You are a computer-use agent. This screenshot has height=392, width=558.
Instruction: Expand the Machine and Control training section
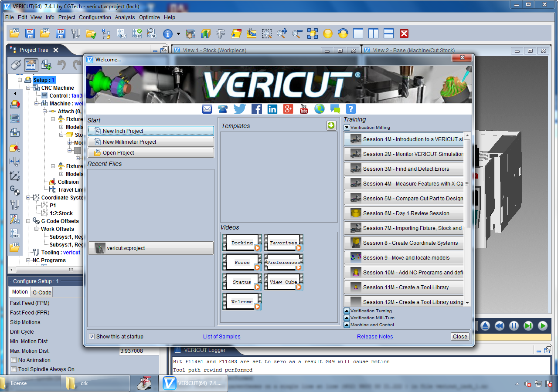click(x=347, y=325)
